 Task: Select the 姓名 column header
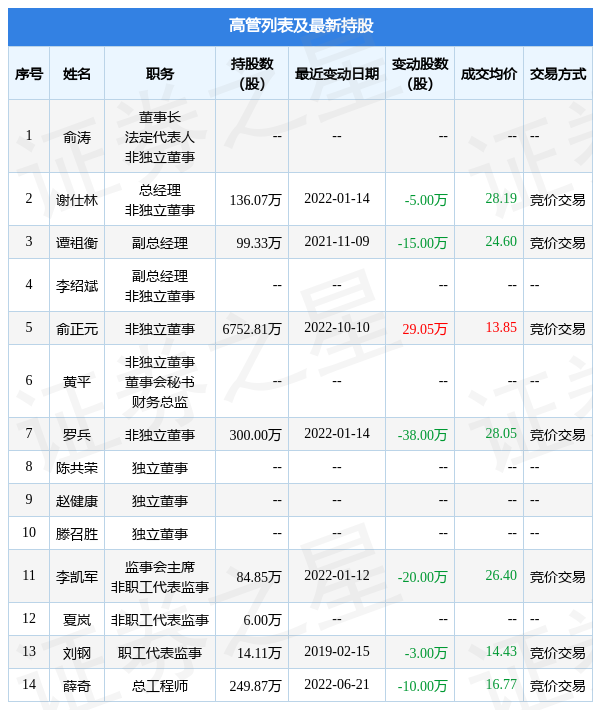click(x=77, y=74)
